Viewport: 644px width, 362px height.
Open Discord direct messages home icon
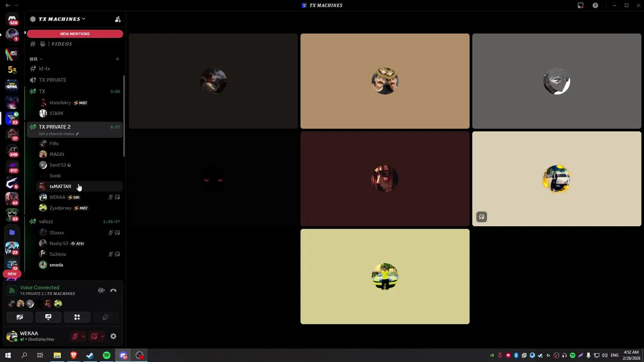click(12, 19)
